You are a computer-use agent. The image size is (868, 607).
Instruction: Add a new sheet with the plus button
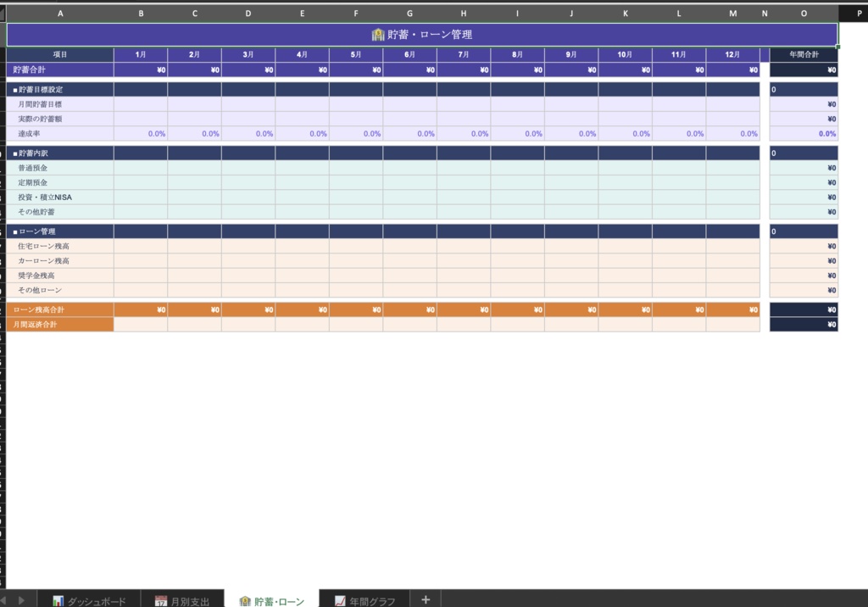(x=426, y=599)
